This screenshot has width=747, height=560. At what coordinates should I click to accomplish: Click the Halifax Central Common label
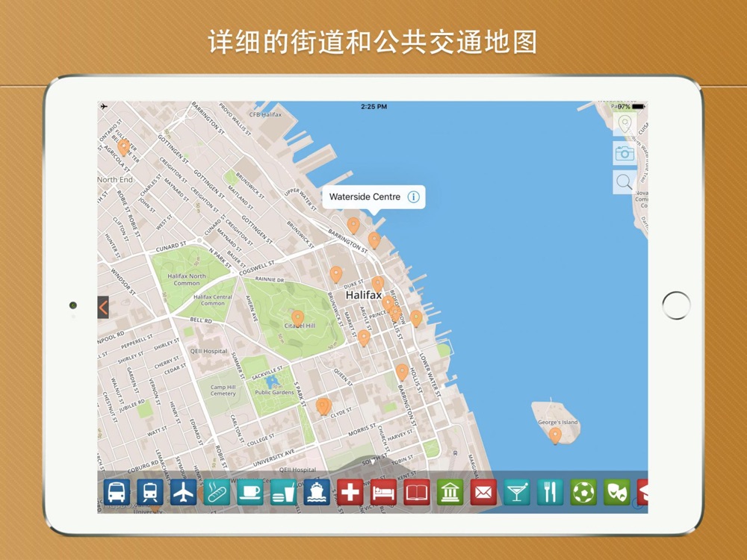213,300
